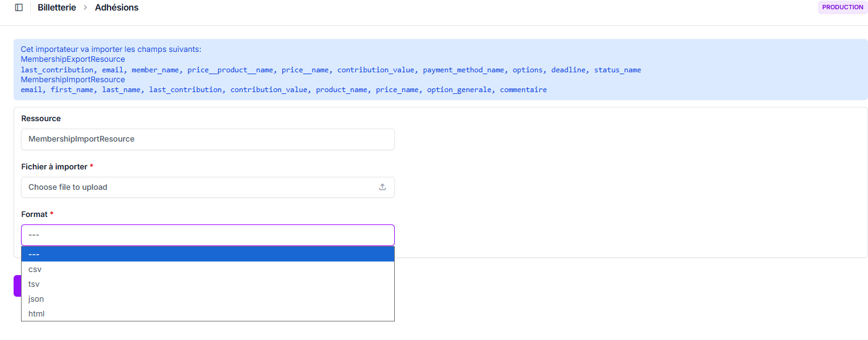868x340 pixels.
Task: Collapse the Format dropdown box
Action: tap(208, 235)
